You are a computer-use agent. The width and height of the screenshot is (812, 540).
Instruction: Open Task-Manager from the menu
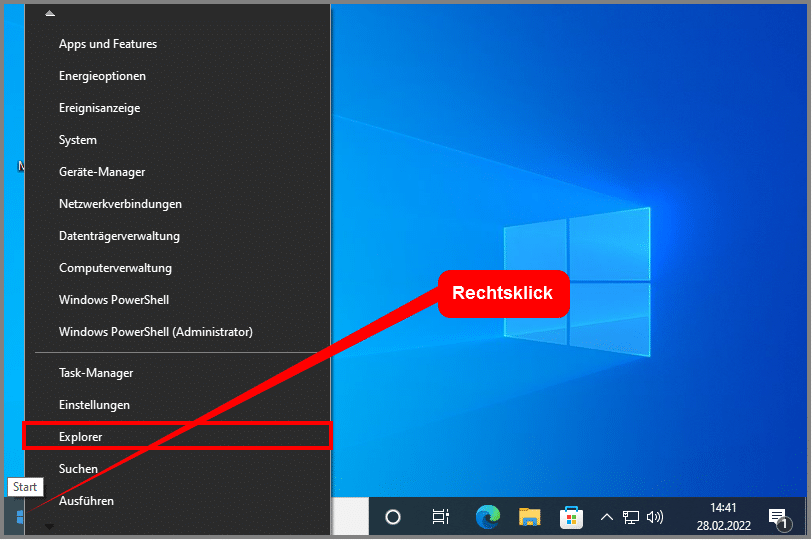point(96,373)
